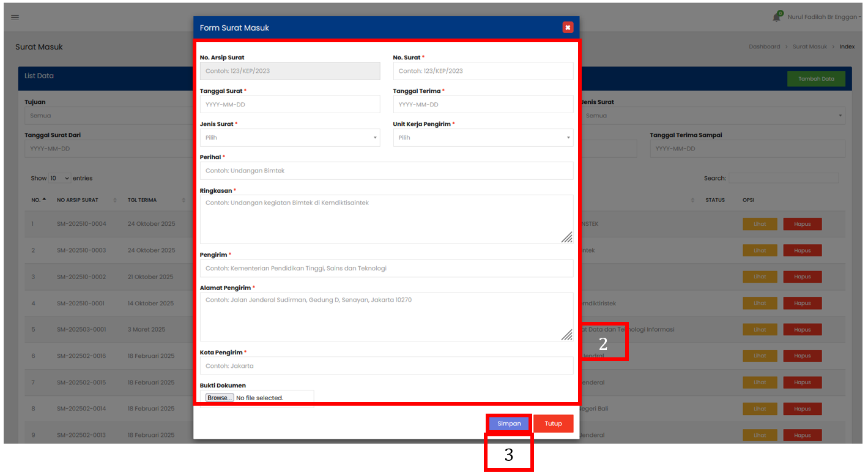Open the notification bell icon

pyautogui.click(x=777, y=17)
